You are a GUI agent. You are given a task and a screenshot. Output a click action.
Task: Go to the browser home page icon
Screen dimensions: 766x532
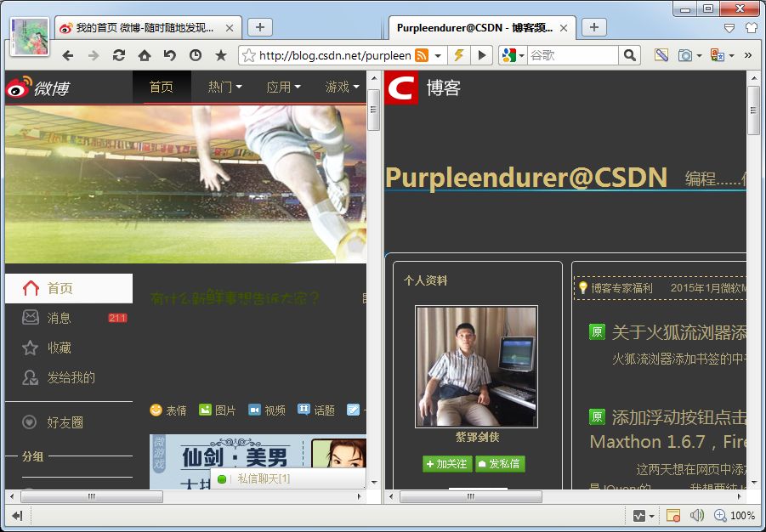[145, 55]
